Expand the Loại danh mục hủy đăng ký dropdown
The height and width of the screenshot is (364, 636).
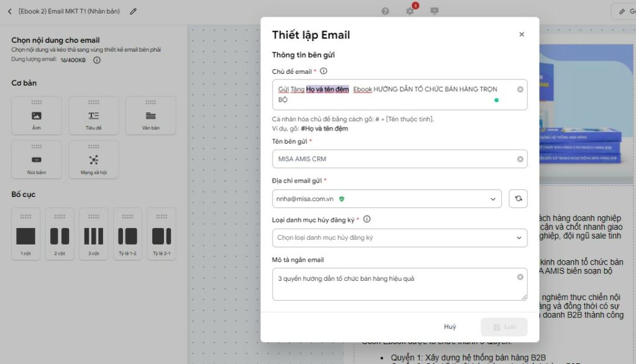(519, 238)
